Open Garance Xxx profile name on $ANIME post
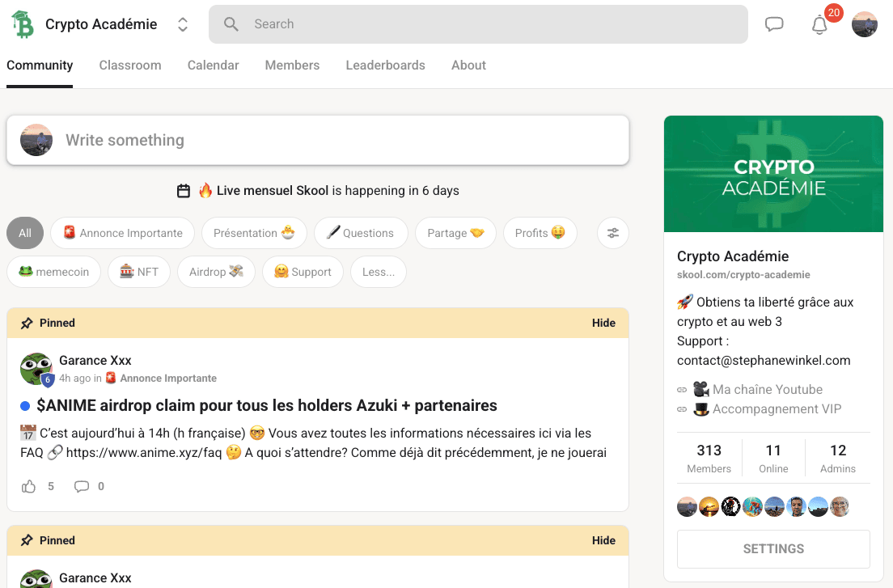 coord(95,360)
